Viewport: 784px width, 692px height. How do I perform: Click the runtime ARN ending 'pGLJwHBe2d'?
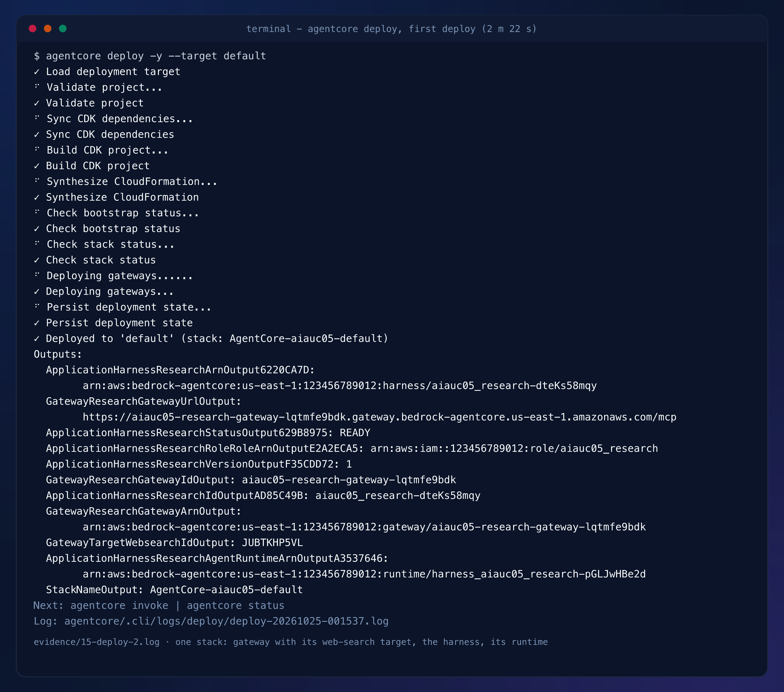click(365, 575)
